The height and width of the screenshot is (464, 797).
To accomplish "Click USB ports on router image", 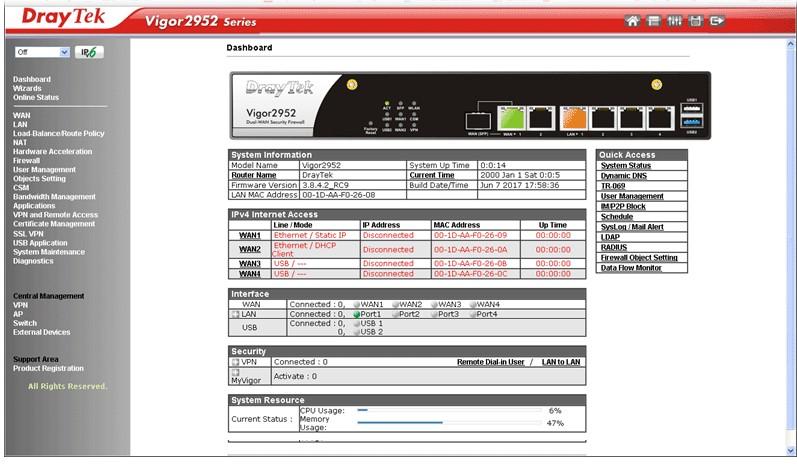I will (691, 115).
